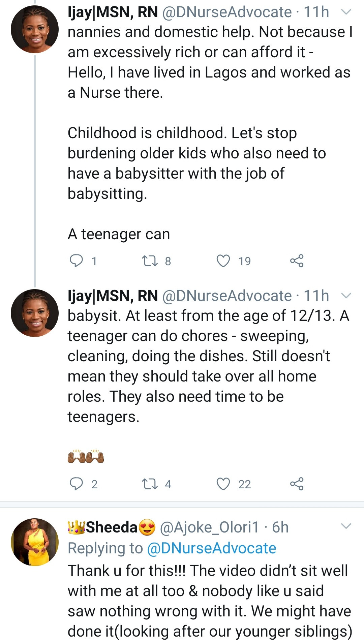Retweet the tweet with 4 retweets
Image resolution: width=364 pixels, height=640 pixels.
click(x=150, y=484)
